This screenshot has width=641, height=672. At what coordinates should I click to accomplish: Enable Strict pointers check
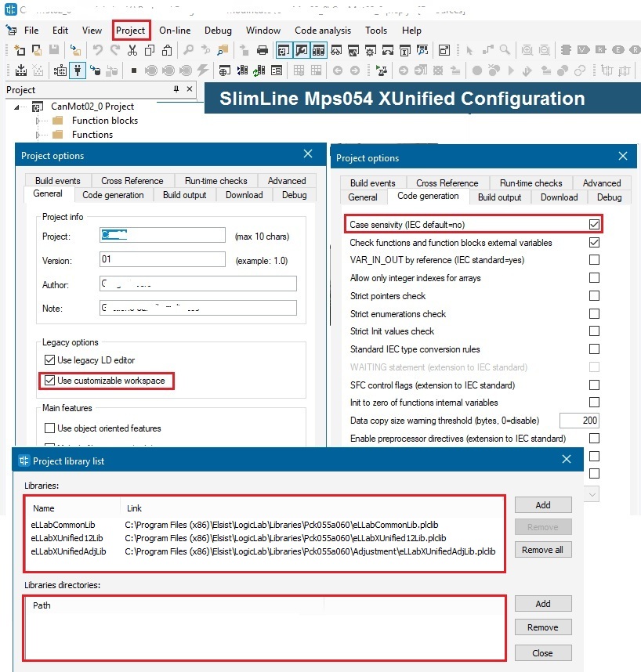(594, 296)
